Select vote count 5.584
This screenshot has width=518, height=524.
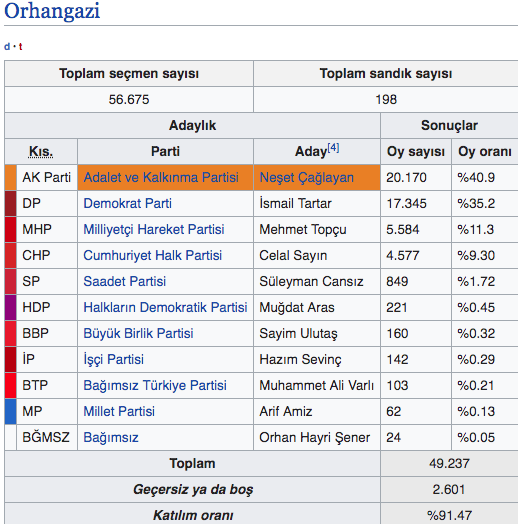[x=403, y=230]
